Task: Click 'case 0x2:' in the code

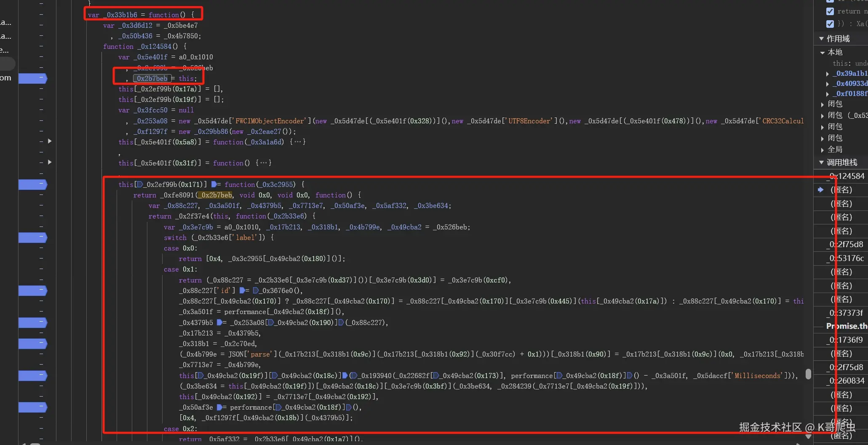Action: pos(181,429)
